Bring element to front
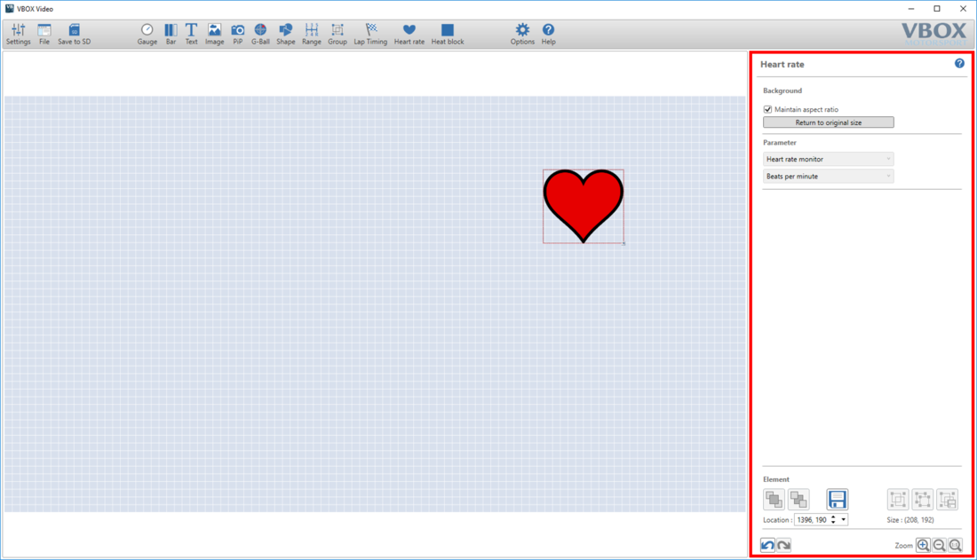Screen dimensions: 977x560 [x=774, y=499]
